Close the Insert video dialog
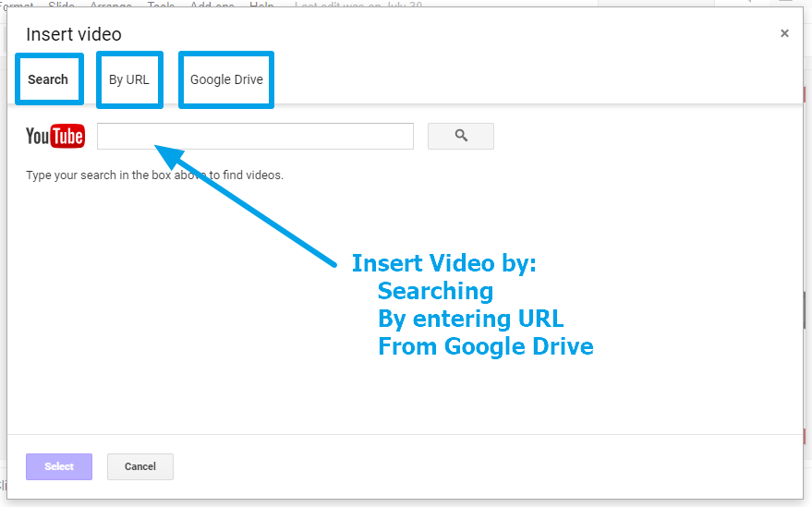Viewport: 812px width, 507px height. [784, 33]
